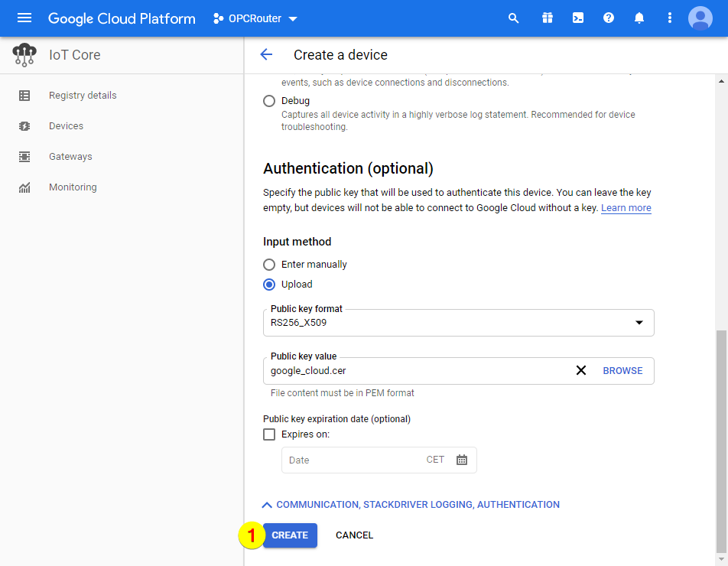The width and height of the screenshot is (728, 566).
Task: Open Cloud Shell terminal icon
Action: [x=577, y=18]
